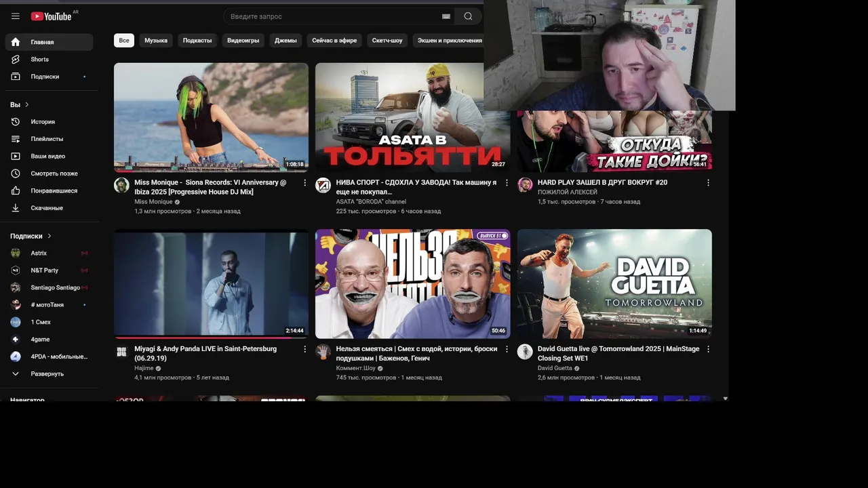Click the David Guetta channel avatar
This screenshot has width=868, height=488.
pyautogui.click(x=525, y=352)
